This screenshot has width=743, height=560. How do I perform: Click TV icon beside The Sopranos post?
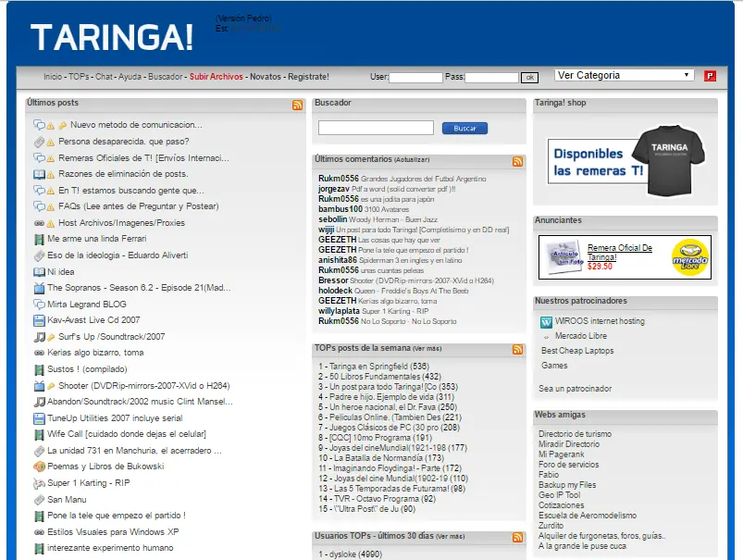point(39,288)
